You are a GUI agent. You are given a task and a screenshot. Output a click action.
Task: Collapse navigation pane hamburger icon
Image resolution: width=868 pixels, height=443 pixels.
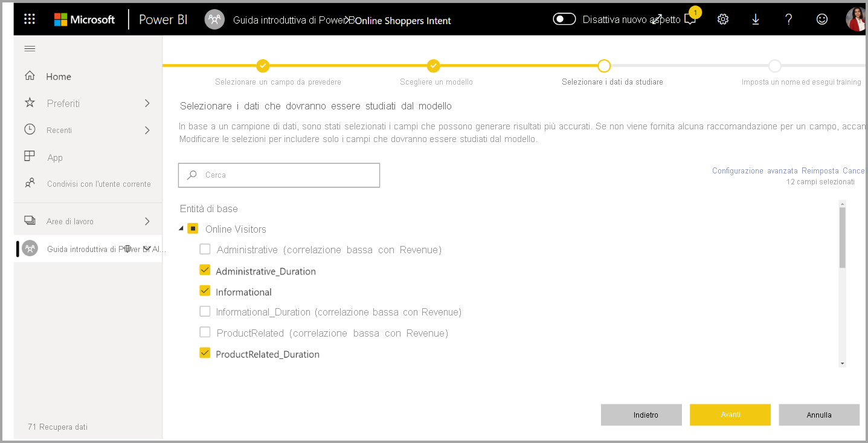pyautogui.click(x=30, y=49)
